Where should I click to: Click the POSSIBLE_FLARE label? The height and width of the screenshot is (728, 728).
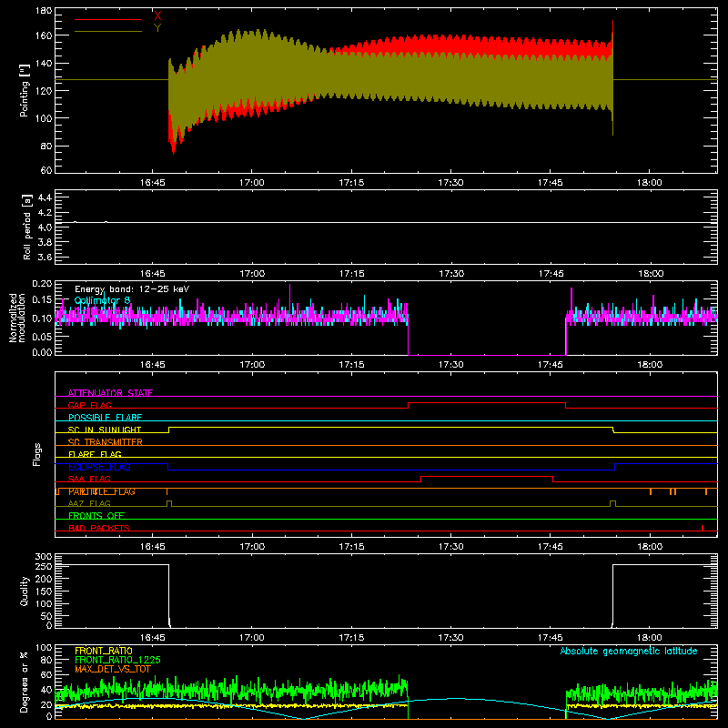click(x=105, y=418)
